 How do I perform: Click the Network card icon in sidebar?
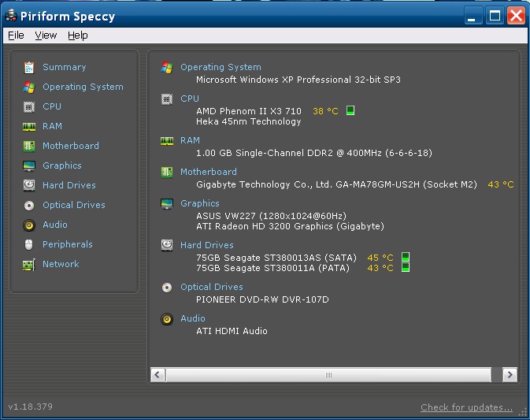point(29,265)
